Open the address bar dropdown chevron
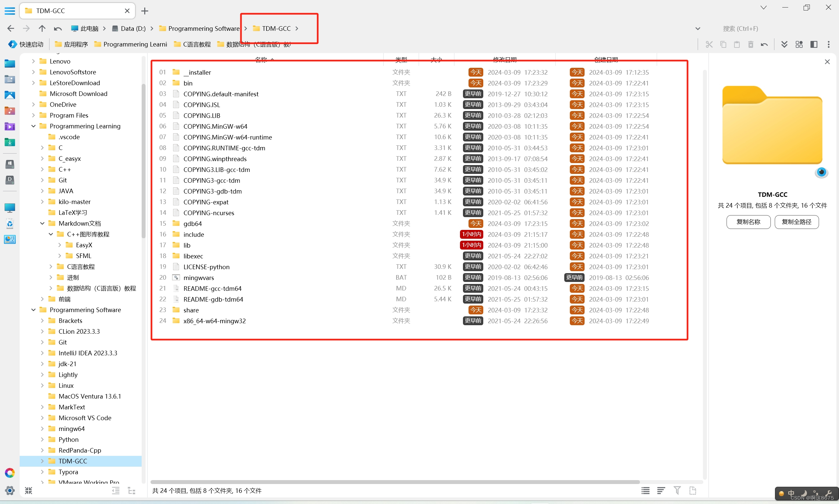839x504 pixels. (698, 28)
